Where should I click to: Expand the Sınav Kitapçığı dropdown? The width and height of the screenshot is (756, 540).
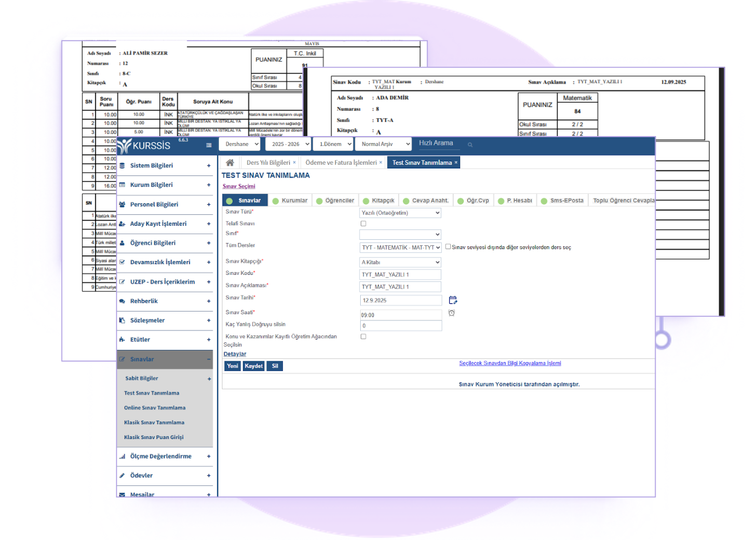point(400,262)
